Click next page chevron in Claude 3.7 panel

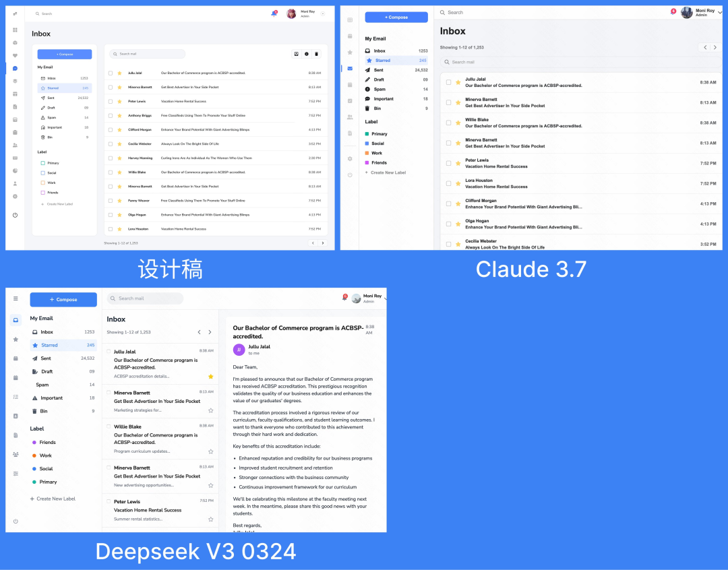click(x=715, y=47)
